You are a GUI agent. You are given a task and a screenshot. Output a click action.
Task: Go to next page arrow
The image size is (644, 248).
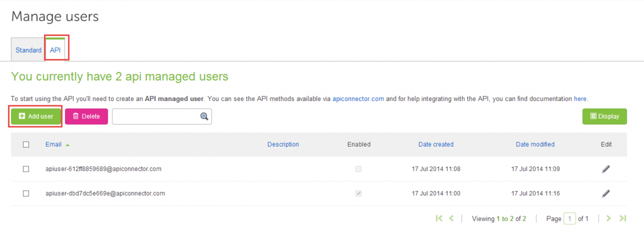tap(609, 218)
